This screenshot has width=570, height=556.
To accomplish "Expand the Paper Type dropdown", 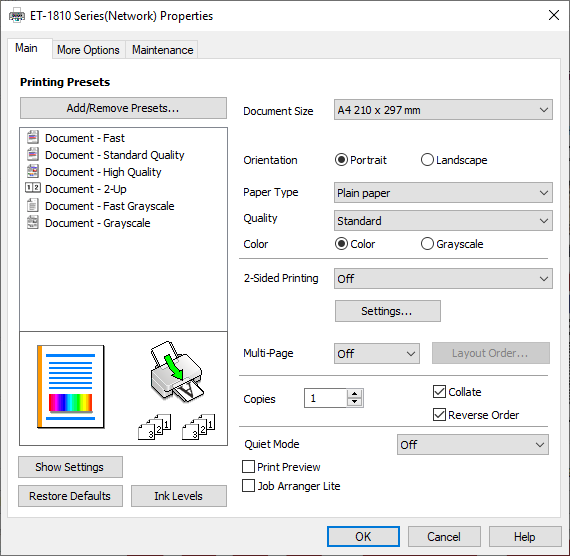I will (x=443, y=193).
